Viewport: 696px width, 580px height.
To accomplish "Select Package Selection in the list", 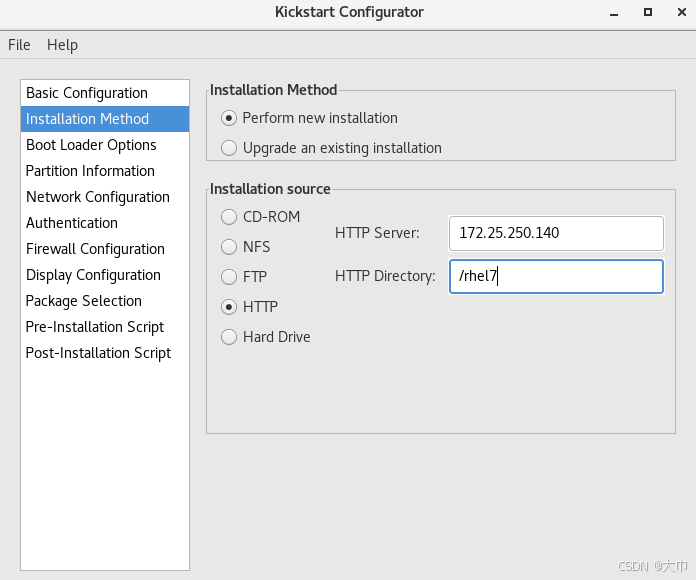I will click(105, 301).
